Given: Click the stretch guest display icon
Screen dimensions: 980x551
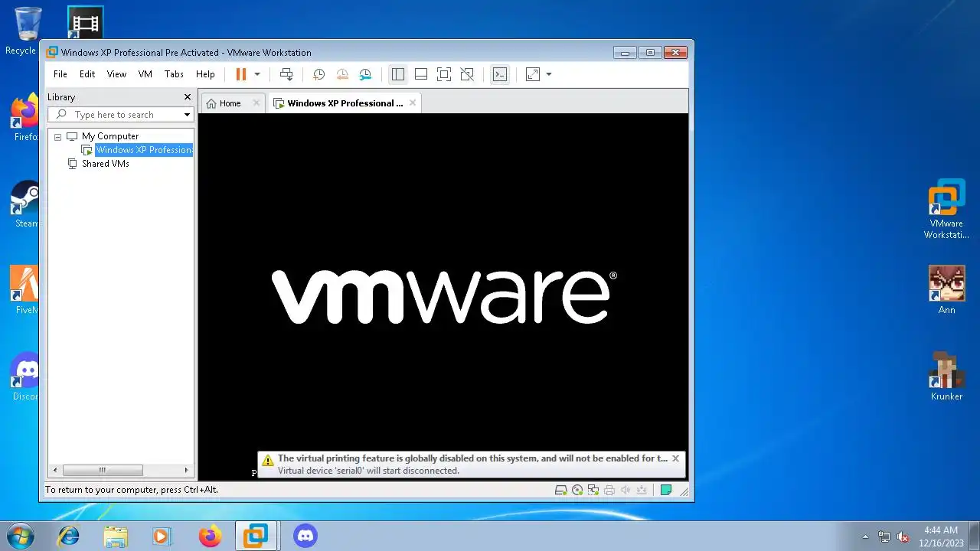Looking at the screenshot, I should [x=533, y=74].
